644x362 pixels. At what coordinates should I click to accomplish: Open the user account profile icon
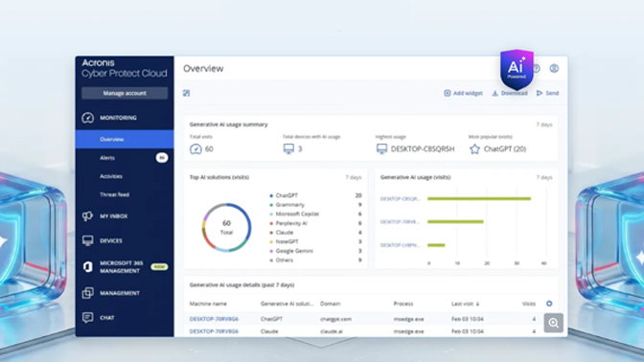tap(554, 69)
